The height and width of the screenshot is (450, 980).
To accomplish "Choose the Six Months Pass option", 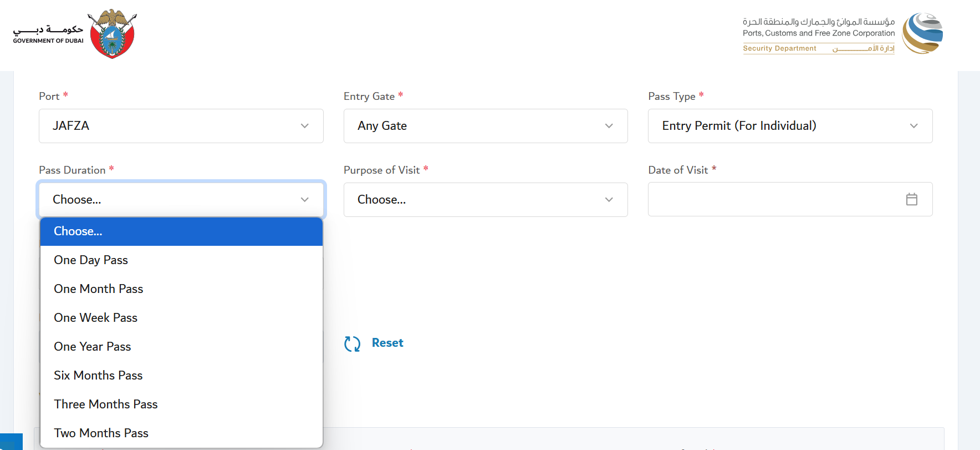I will [98, 376].
